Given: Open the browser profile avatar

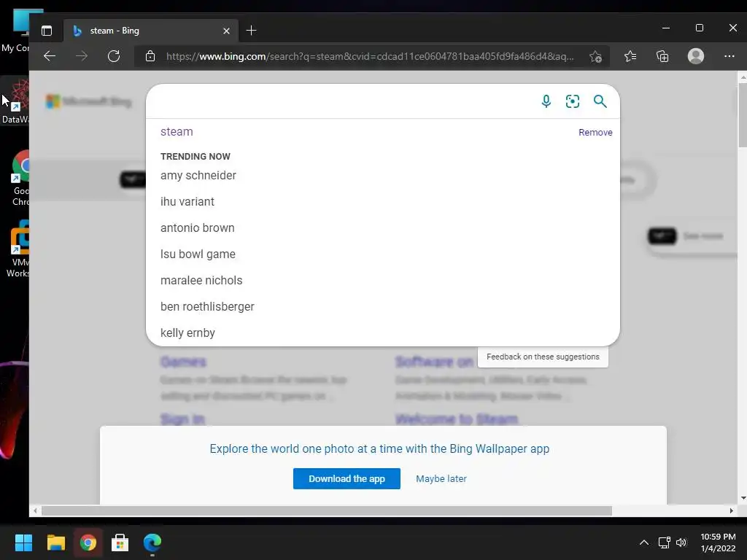Looking at the screenshot, I should click(695, 56).
